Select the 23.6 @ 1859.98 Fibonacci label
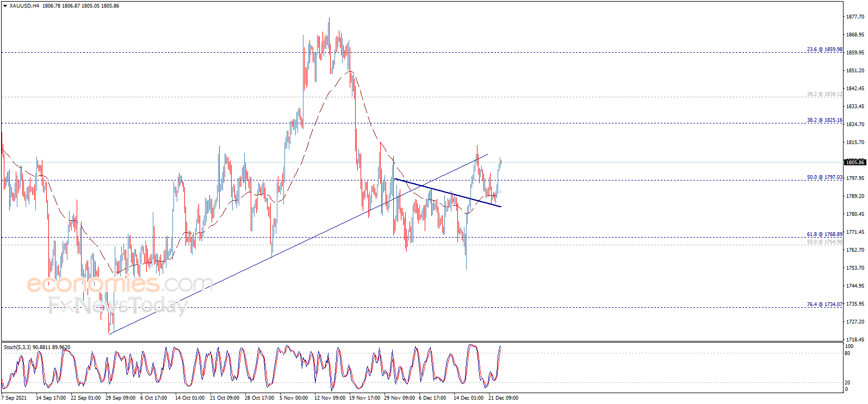The height and width of the screenshot is (404, 868). click(824, 49)
